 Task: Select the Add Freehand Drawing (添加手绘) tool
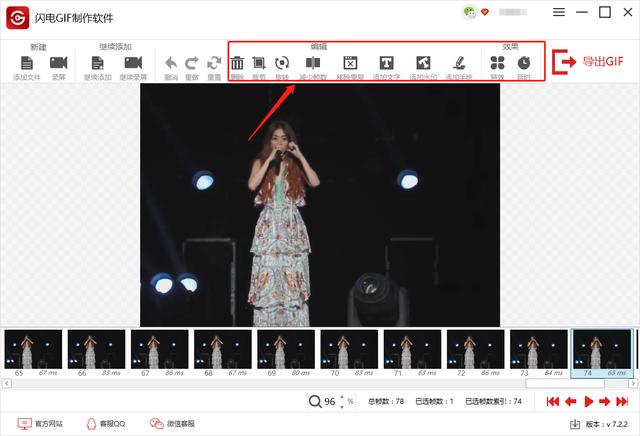point(458,63)
